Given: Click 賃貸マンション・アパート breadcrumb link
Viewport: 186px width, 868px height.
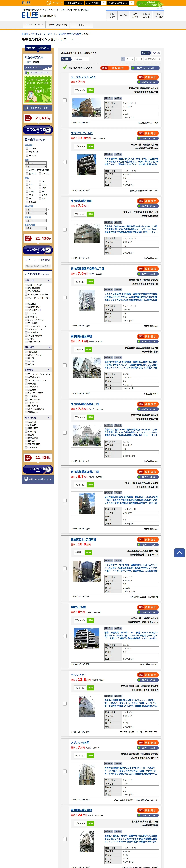Looking at the screenshot, I should pos(44,34).
